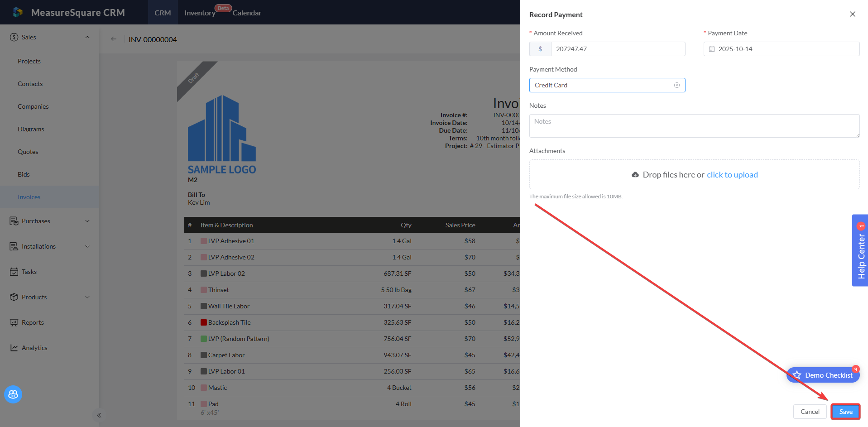The image size is (868, 427).
Task: Click the Sales dollar-sign icon
Action: (x=14, y=37)
